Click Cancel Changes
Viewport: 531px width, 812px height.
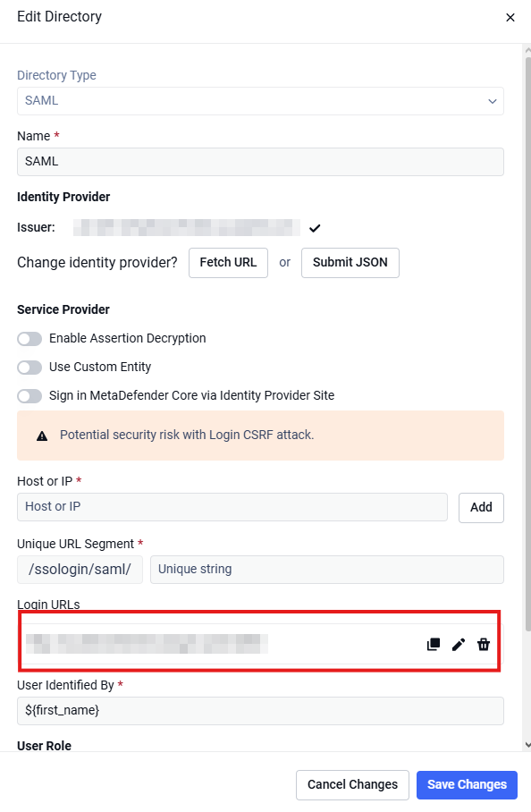tap(352, 784)
